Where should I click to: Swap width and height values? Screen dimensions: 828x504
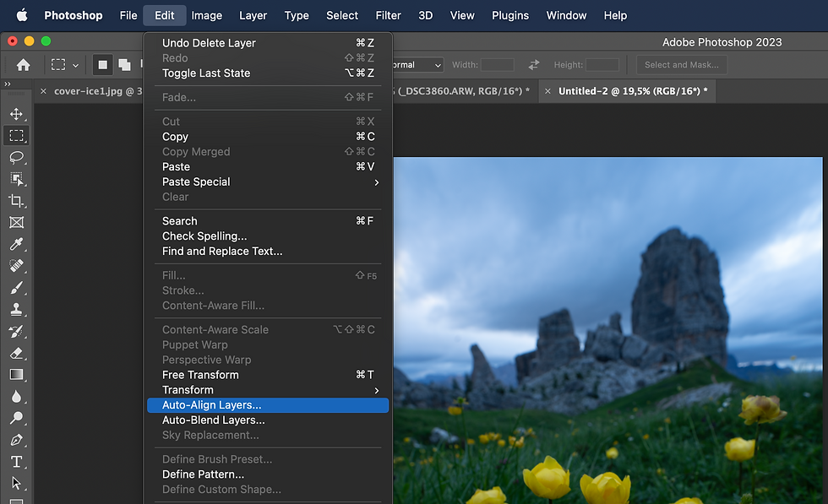click(x=534, y=65)
